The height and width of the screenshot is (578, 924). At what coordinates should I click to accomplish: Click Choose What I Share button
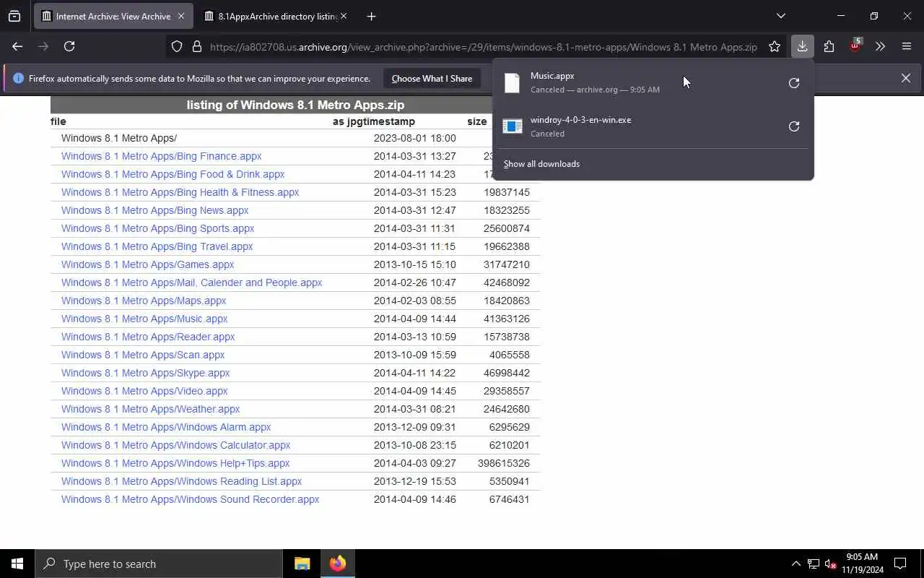coord(432,78)
